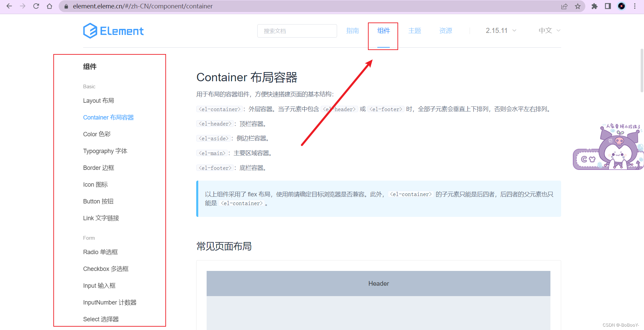644x330 pixels.
Task: Open the 中文 language dropdown
Action: point(549,31)
